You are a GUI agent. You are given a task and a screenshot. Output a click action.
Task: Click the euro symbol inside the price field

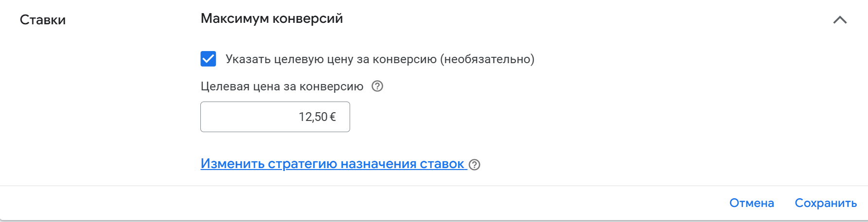tap(333, 117)
